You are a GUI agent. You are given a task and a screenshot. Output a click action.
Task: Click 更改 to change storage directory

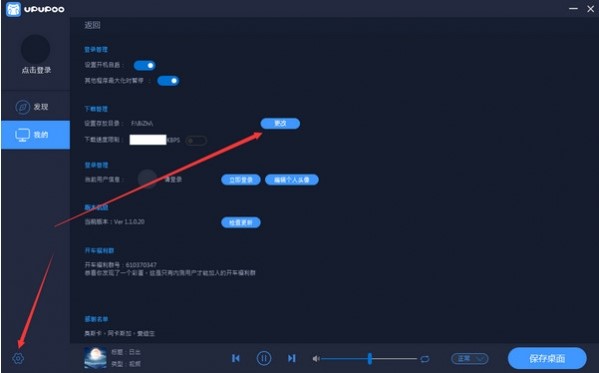click(x=280, y=123)
